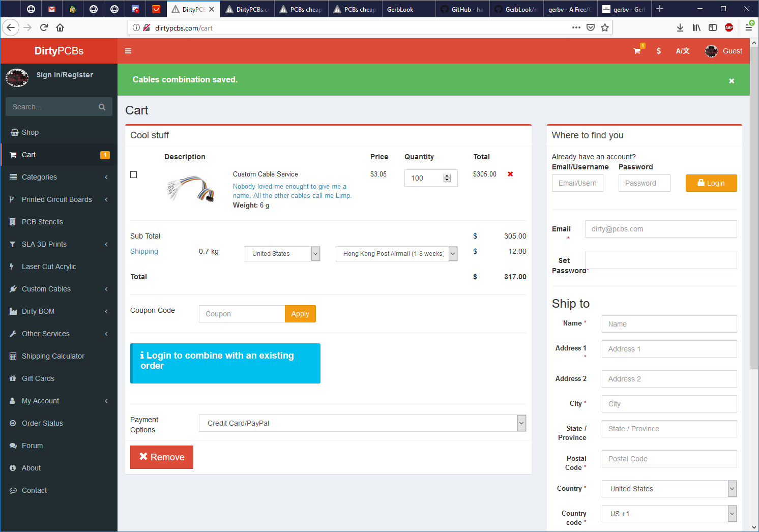Open the library icon in Firefox toolbar
The image size is (759, 532).
pyautogui.click(x=696, y=27)
